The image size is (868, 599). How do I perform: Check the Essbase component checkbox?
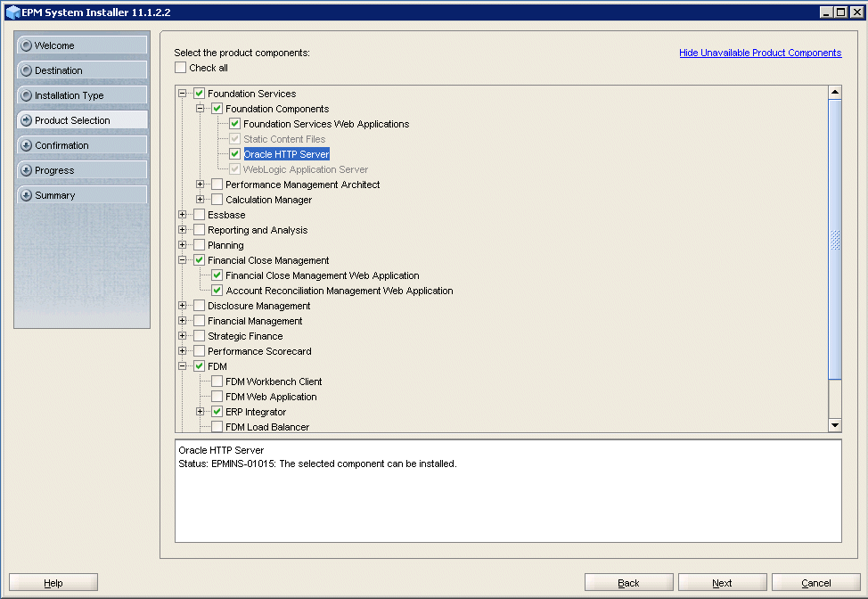coord(198,214)
